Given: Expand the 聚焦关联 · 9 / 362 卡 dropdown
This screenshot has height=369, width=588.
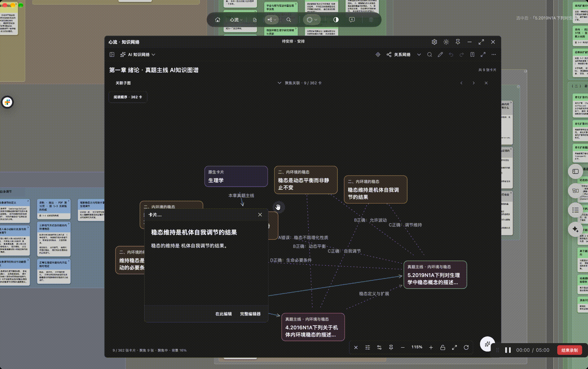Looking at the screenshot, I should click(299, 83).
